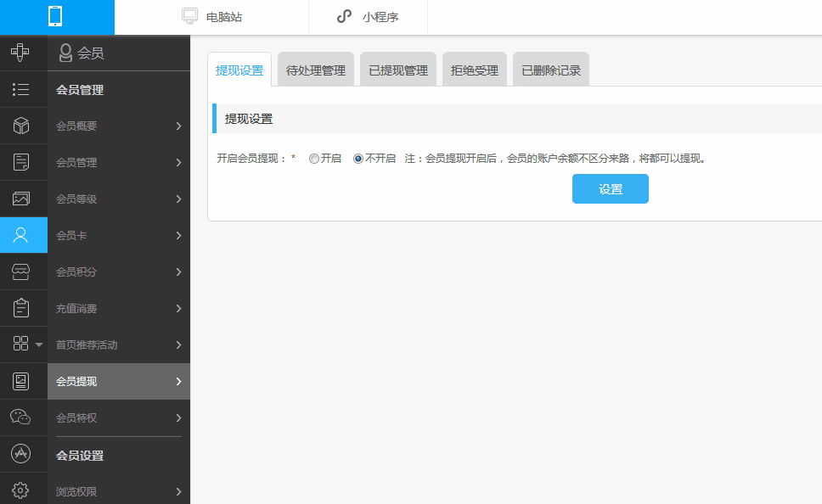Switch to the 拒绝受理 tab

(475, 70)
